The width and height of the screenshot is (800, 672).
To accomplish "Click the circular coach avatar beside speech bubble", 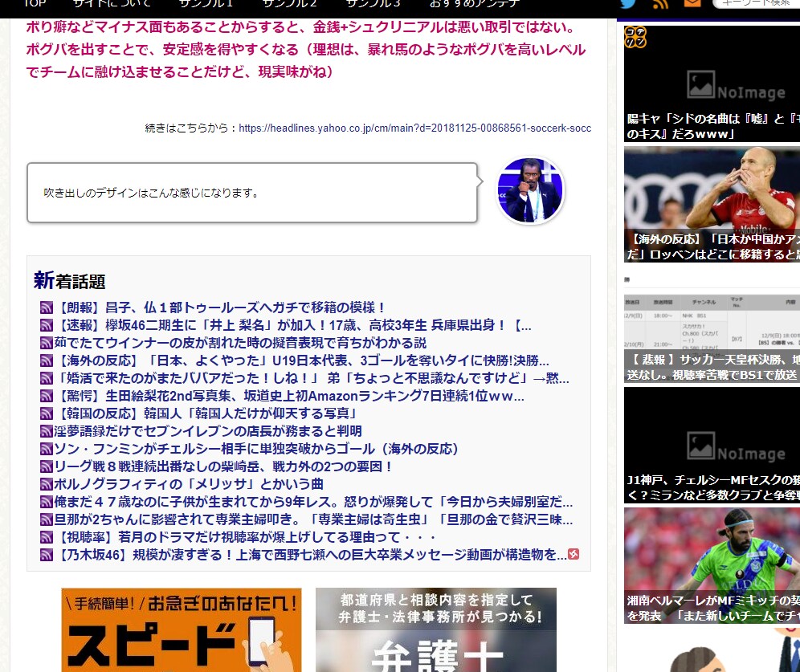I will click(531, 190).
